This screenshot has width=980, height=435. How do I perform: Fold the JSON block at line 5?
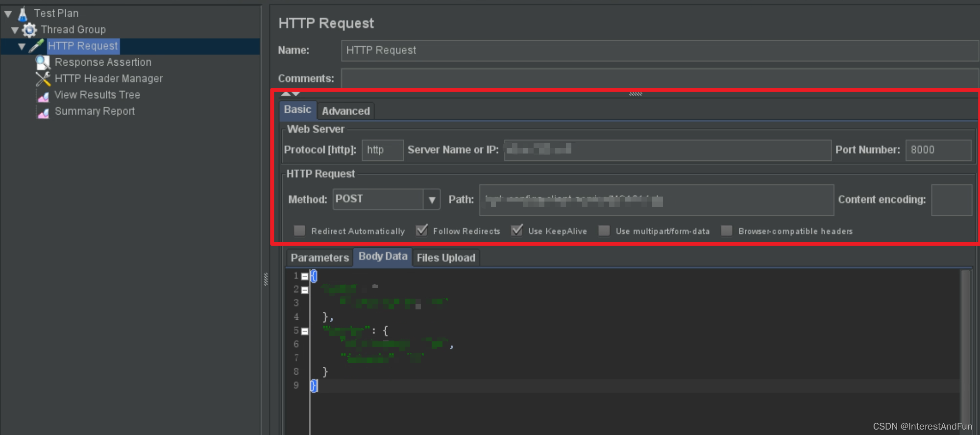[305, 332]
